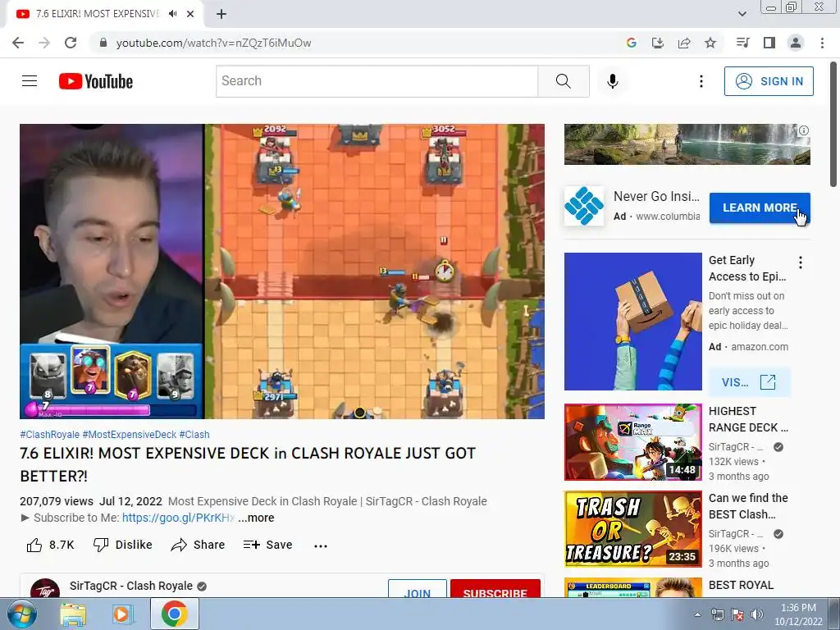This screenshot has width=840, height=630.
Task: Click the #MostExpensiveDeck hashtag
Action: click(x=129, y=435)
